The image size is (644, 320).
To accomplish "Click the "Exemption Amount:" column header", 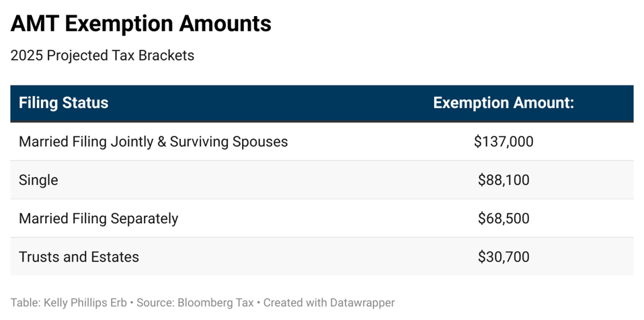I will [x=503, y=103].
